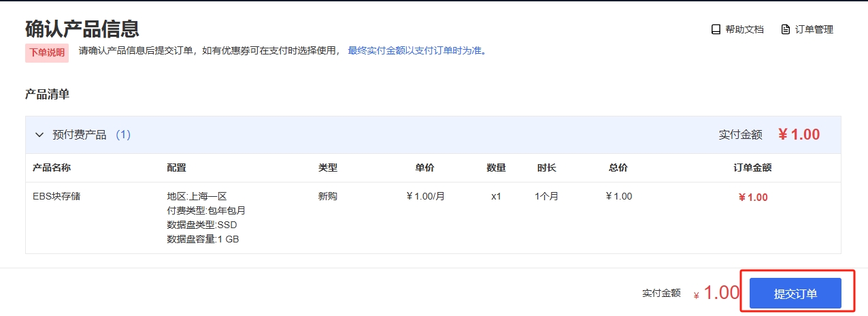
Task: Click the 确认产品信息 page title
Action: pyautogui.click(x=82, y=29)
